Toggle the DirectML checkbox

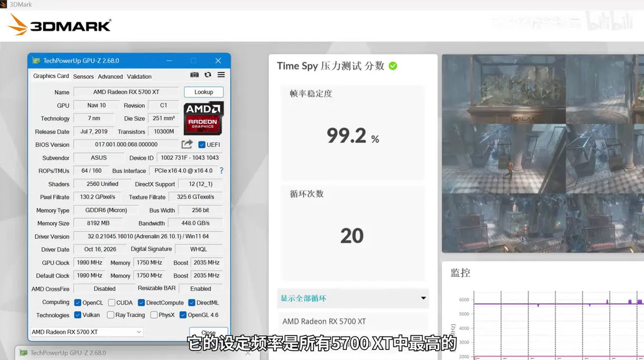coord(192,303)
